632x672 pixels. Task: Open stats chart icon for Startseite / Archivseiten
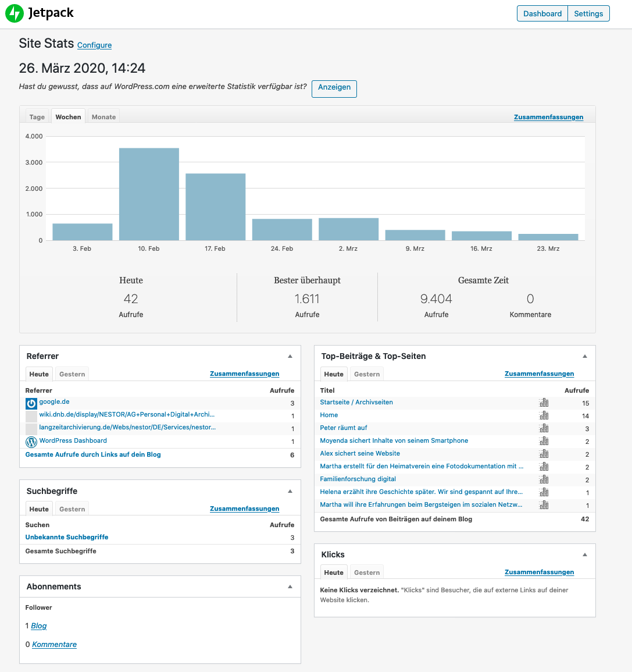544,403
